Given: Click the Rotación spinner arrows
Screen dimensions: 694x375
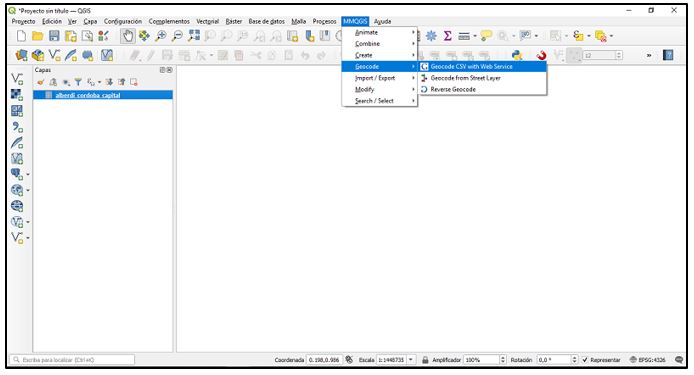Looking at the screenshot, I should [x=574, y=360].
